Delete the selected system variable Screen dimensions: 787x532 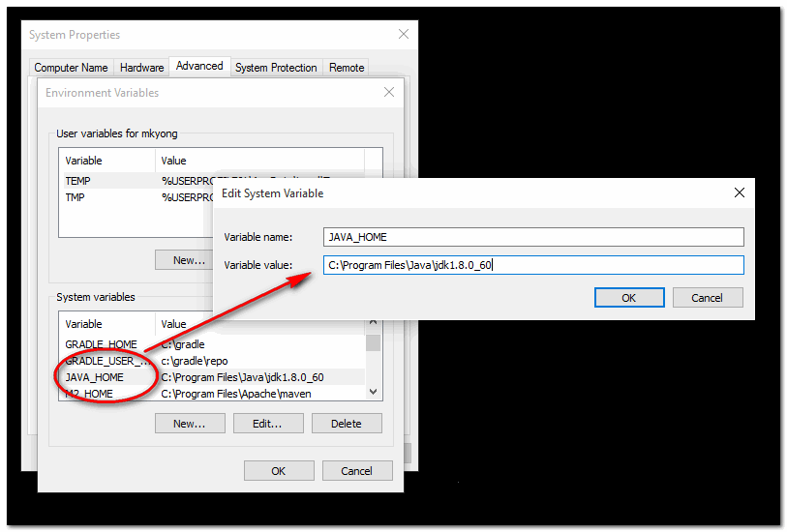pyautogui.click(x=347, y=424)
